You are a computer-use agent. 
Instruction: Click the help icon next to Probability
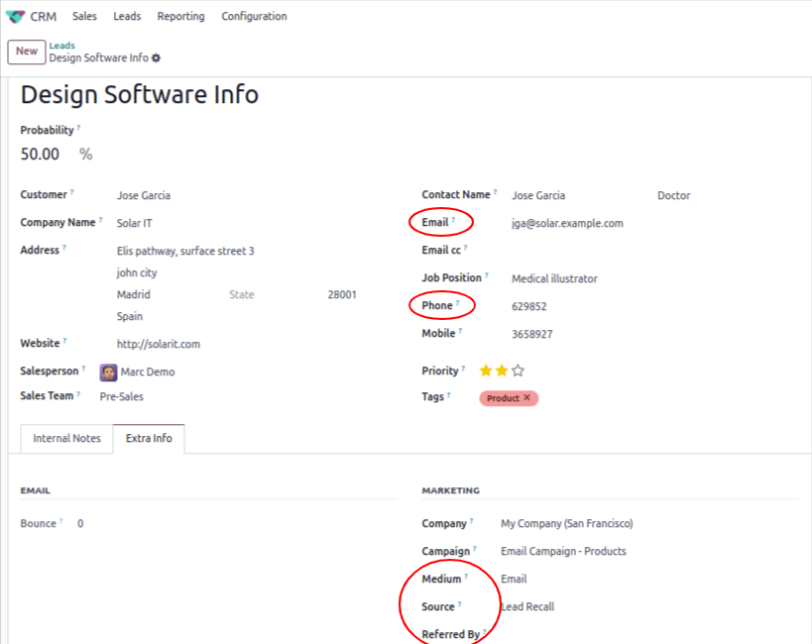[78, 126]
